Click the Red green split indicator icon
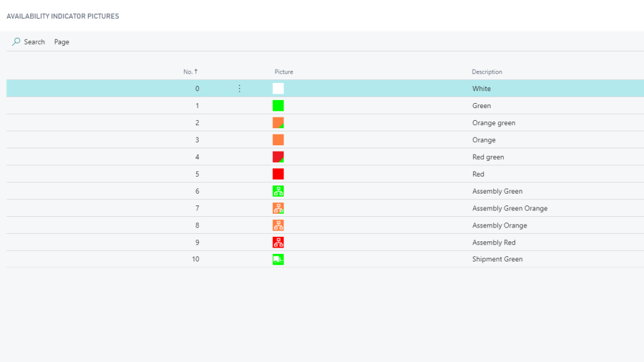 coord(278,156)
